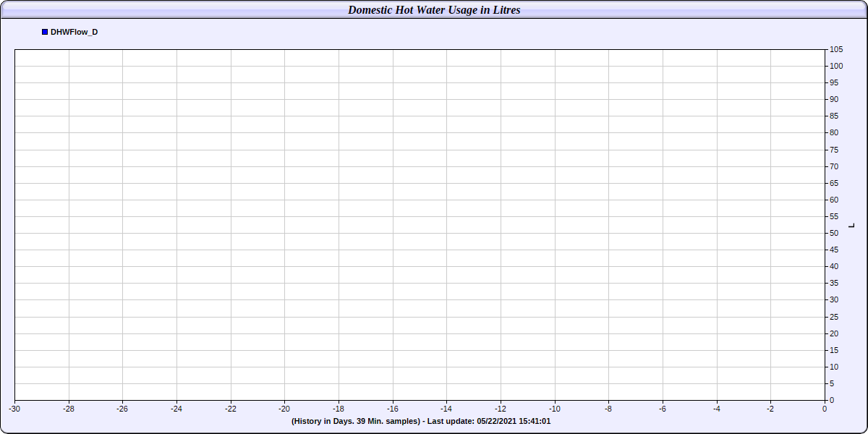Click the x-axis label -2
Viewport: 868px width, 434px height.
point(770,409)
